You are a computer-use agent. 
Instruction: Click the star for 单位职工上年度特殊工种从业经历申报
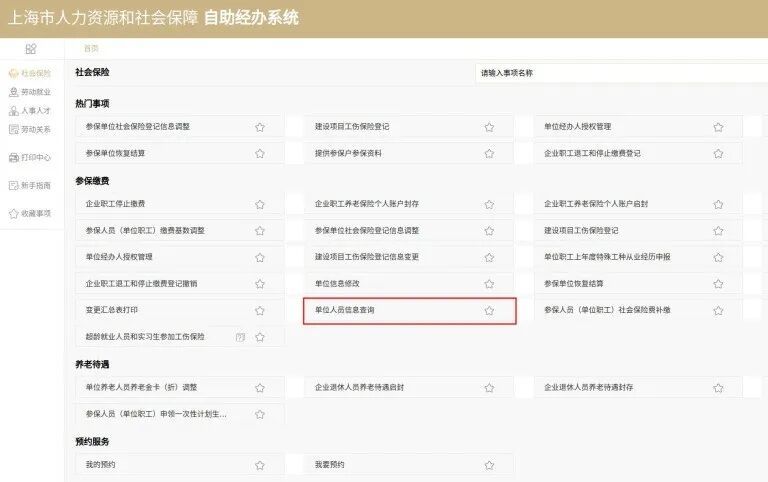tap(719, 257)
